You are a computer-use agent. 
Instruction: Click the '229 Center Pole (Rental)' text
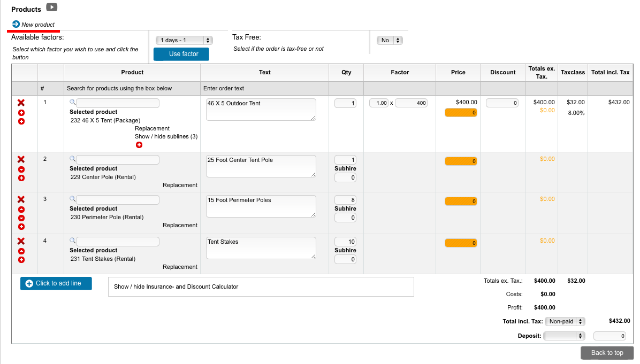(103, 177)
